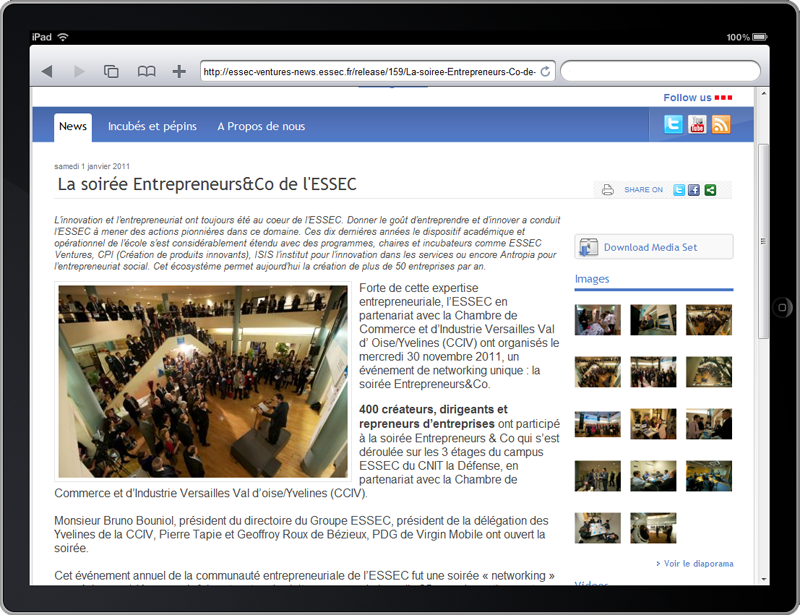Click the large event photo in article

(203, 381)
